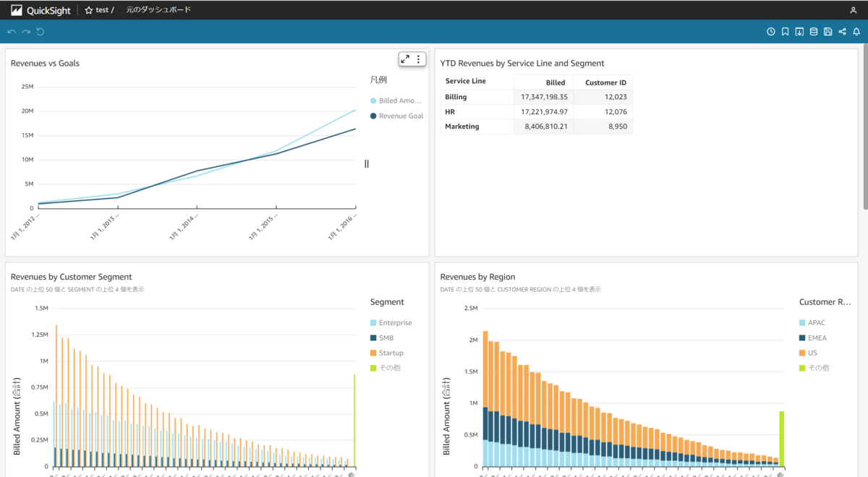Screen dimensions: 868x477
Task: Click the export download icon
Action: click(799, 32)
